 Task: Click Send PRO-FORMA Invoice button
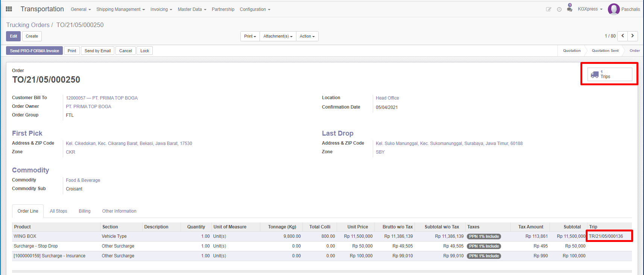(x=35, y=51)
